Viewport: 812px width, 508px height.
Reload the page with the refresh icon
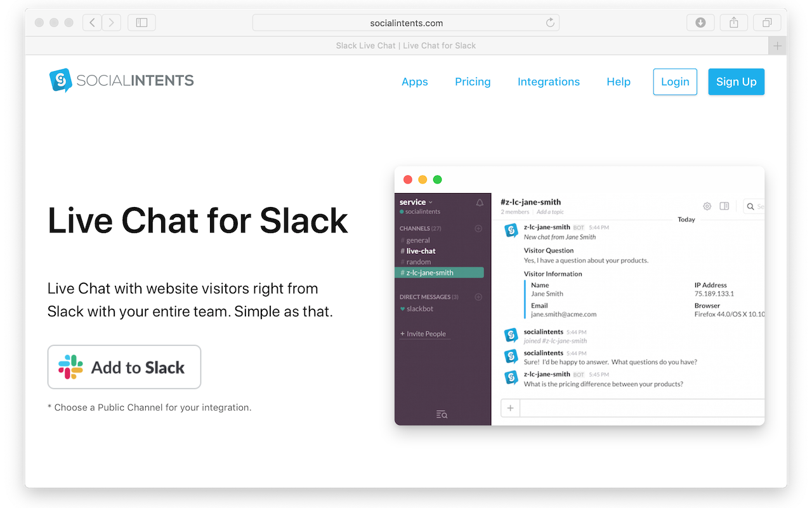pos(550,23)
